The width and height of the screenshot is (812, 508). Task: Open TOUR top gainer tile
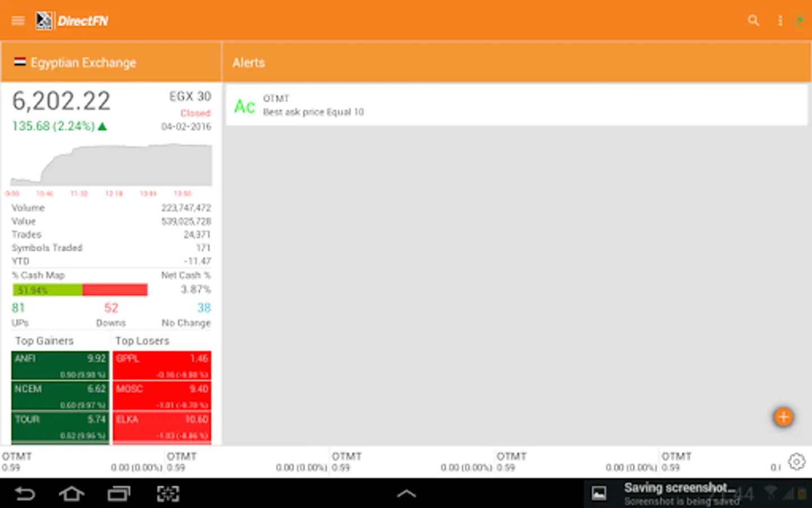click(60, 427)
